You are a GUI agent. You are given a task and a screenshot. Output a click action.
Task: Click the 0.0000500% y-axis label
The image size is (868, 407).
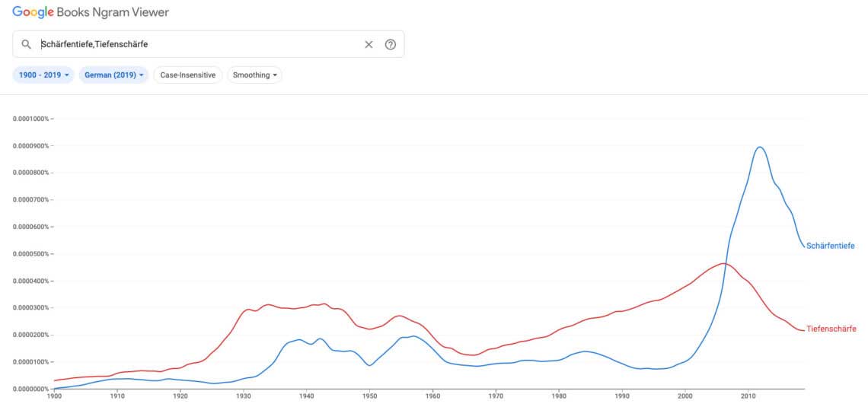pos(31,254)
